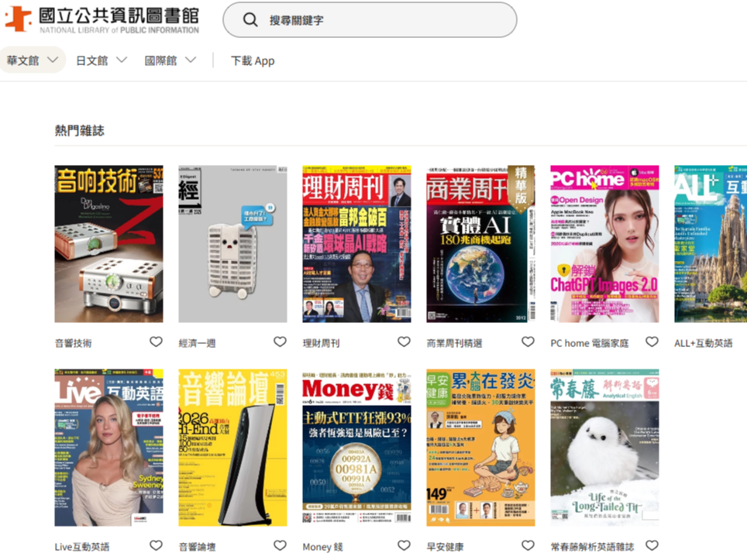Favorite 常春藤解析英語雜誌 heart icon

(652, 546)
